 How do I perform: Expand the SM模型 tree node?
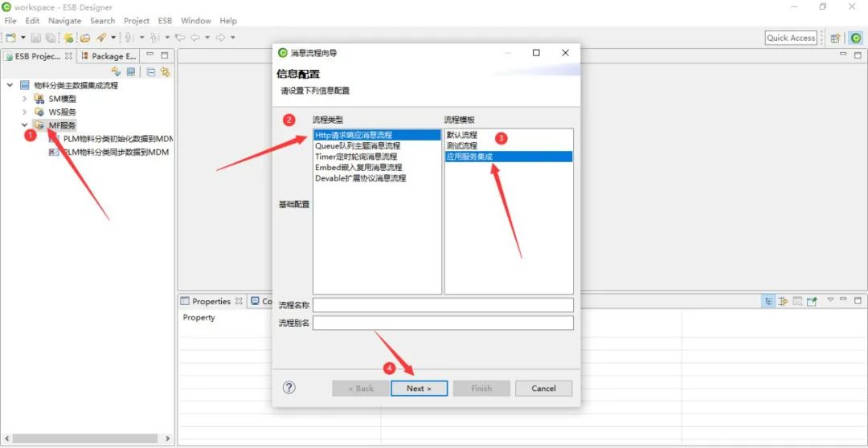click(24, 99)
